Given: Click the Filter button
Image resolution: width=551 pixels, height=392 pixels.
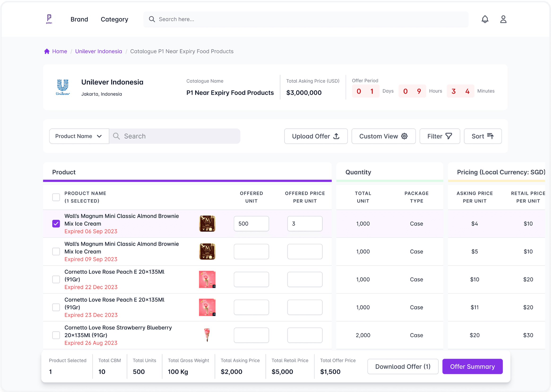Looking at the screenshot, I should pos(440,136).
